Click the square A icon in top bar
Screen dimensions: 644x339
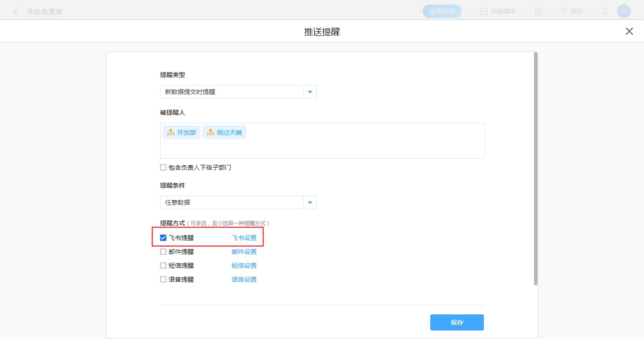pyautogui.click(x=538, y=12)
